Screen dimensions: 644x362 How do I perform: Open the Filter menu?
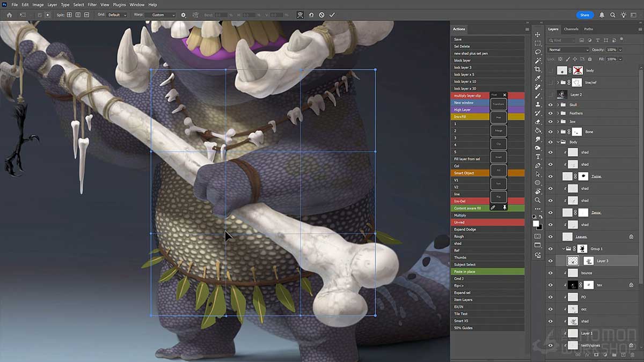(x=92, y=4)
